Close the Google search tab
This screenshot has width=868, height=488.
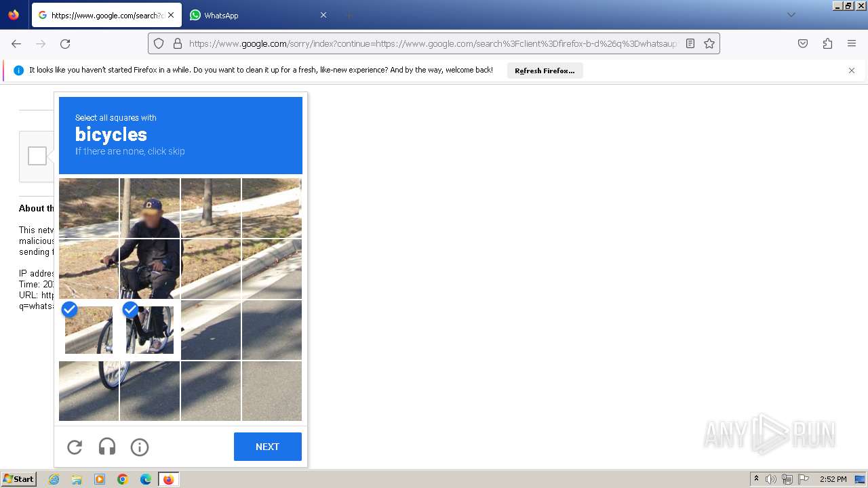click(171, 15)
